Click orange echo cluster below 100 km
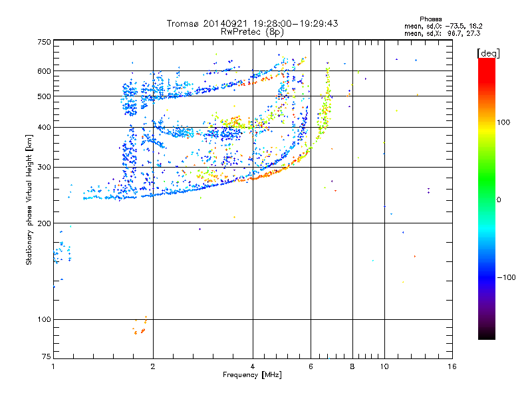This screenshot has height=399, width=532. 140,326
